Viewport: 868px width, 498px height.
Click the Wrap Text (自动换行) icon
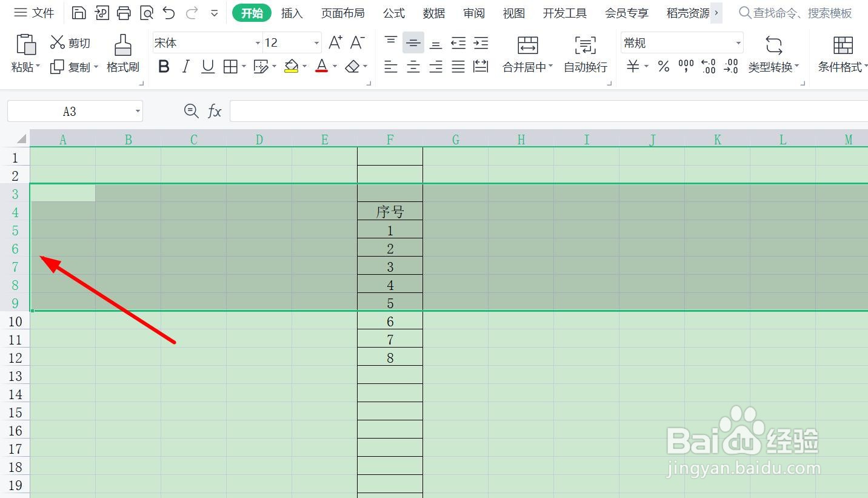[x=584, y=55]
